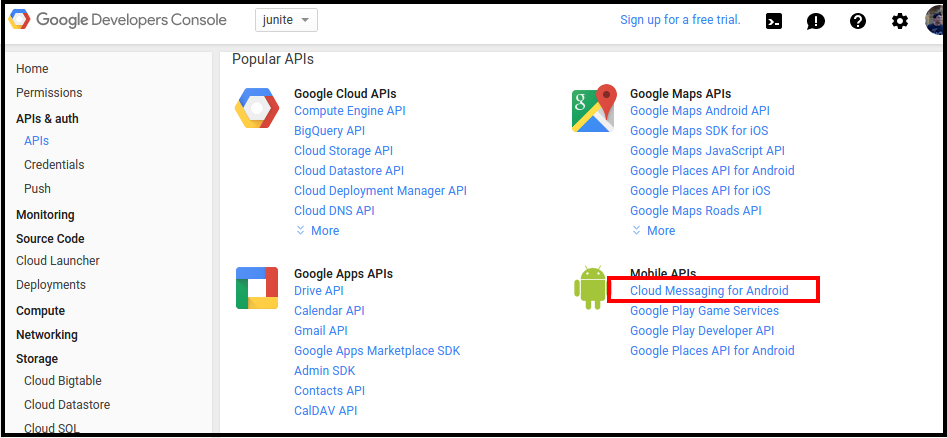
Task: Open the settings gear icon
Action: pyautogui.click(x=900, y=21)
